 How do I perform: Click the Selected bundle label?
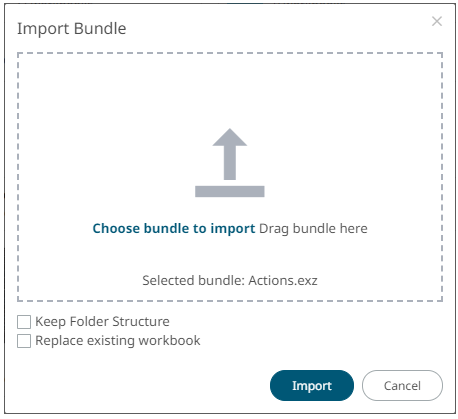click(x=194, y=281)
